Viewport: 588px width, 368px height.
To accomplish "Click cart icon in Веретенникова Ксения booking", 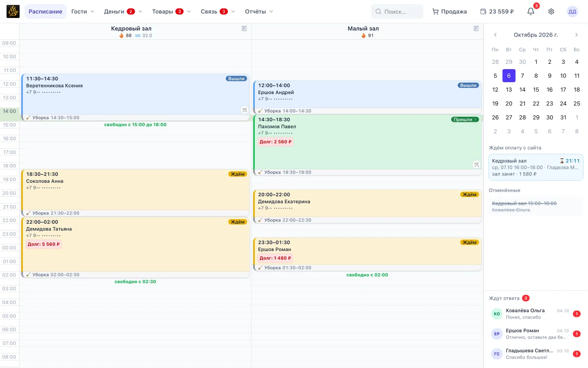I will [x=244, y=110].
